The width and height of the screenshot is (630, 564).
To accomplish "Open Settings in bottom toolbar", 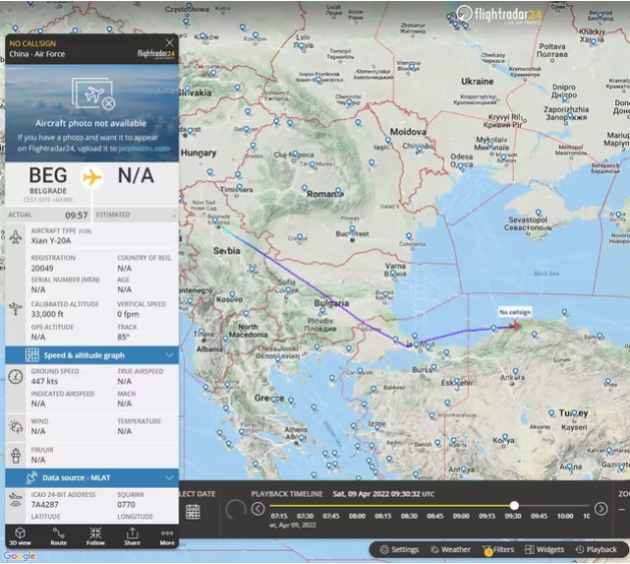I will point(399,550).
